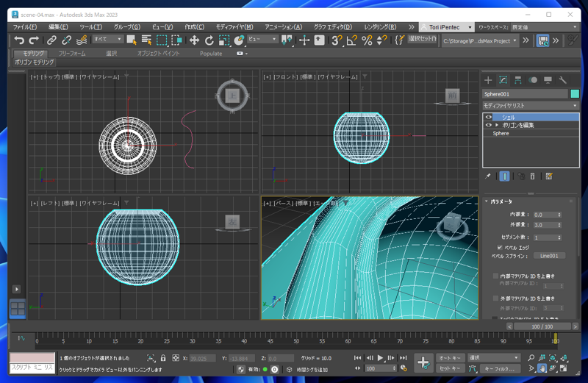Screen dimensions: 588x383
Task: Enable 内部マテリアル ID を上書き checkbox
Action: (495, 276)
